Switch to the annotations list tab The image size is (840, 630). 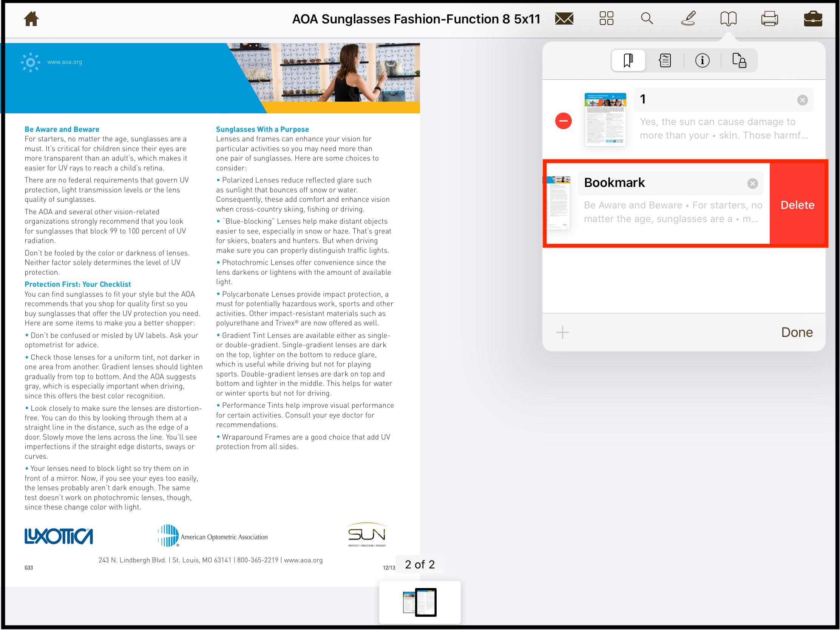click(x=666, y=60)
